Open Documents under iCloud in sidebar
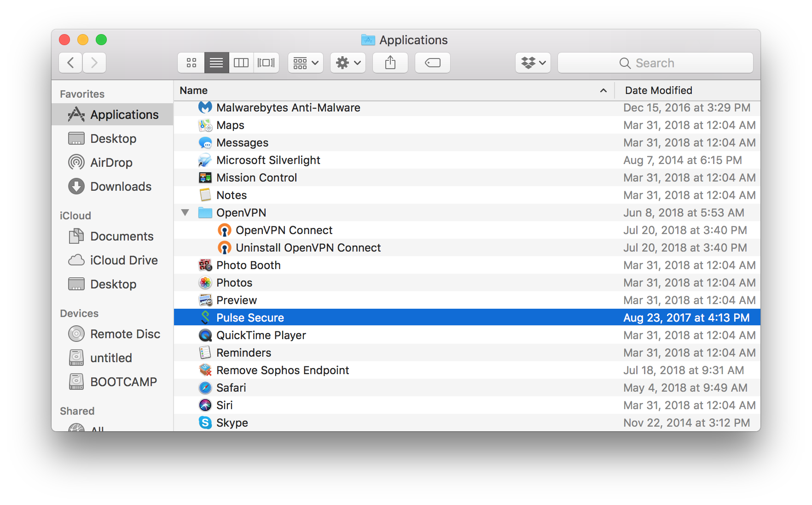The image size is (812, 505). click(x=112, y=236)
